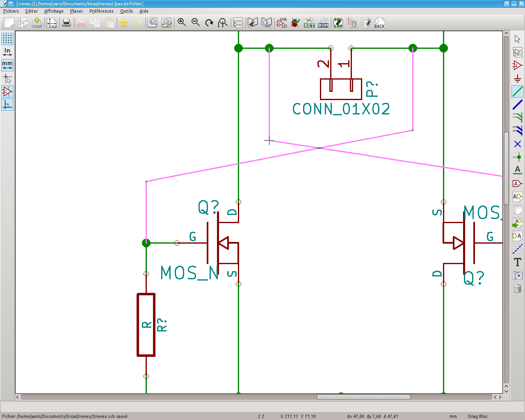Run the electrical rules check ladybug icon
Screen dimensions: 525x420
295,23
